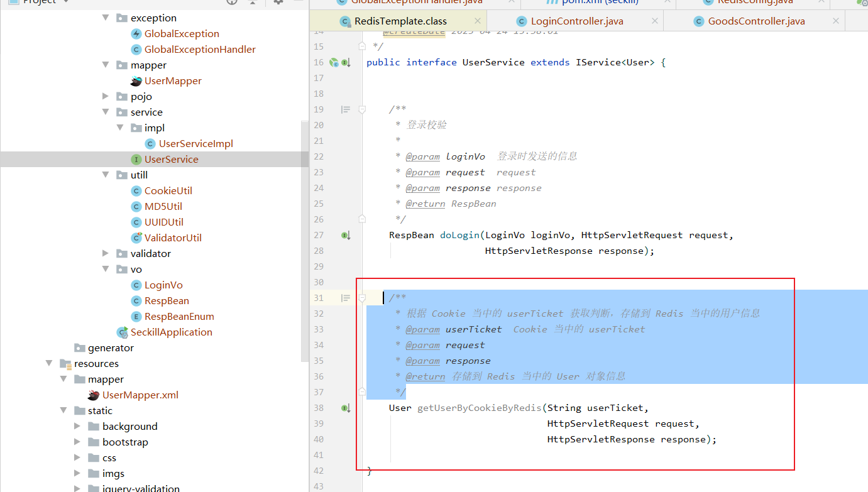This screenshot has height=492, width=868.
Task: Collapse the utill folder
Action: tap(106, 175)
